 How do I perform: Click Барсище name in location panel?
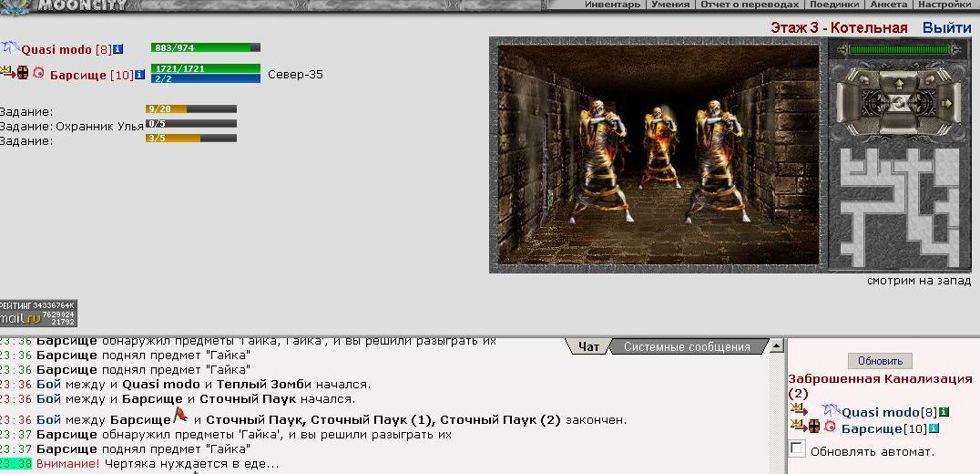point(872,429)
